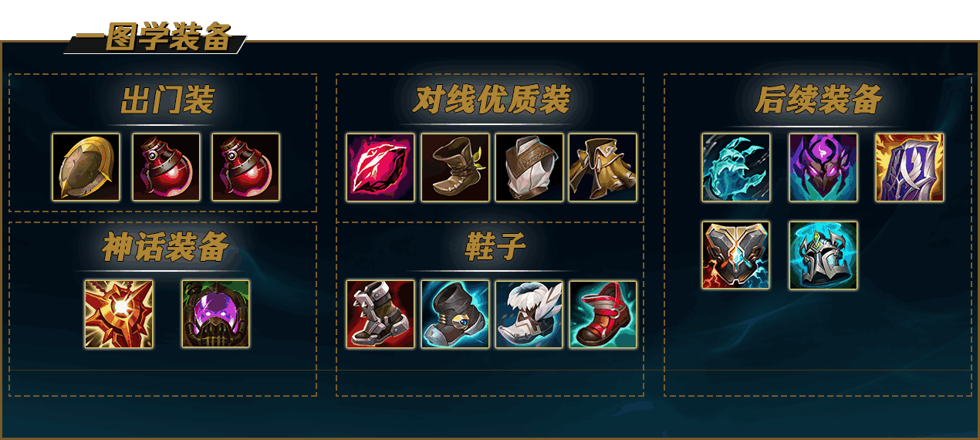Image resolution: width=980 pixels, height=440 pixels.
Task: Choose the Sunfire Aegis mythic item
Action: (119, 313)
